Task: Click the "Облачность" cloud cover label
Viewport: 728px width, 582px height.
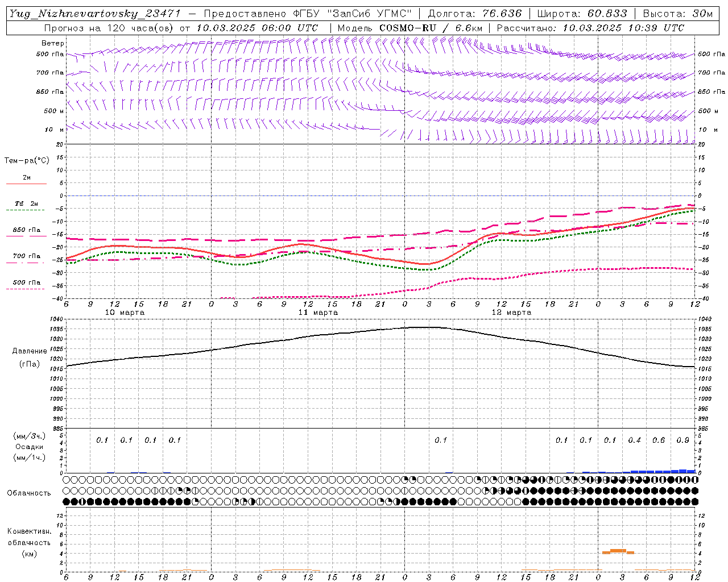Action: 29,493
